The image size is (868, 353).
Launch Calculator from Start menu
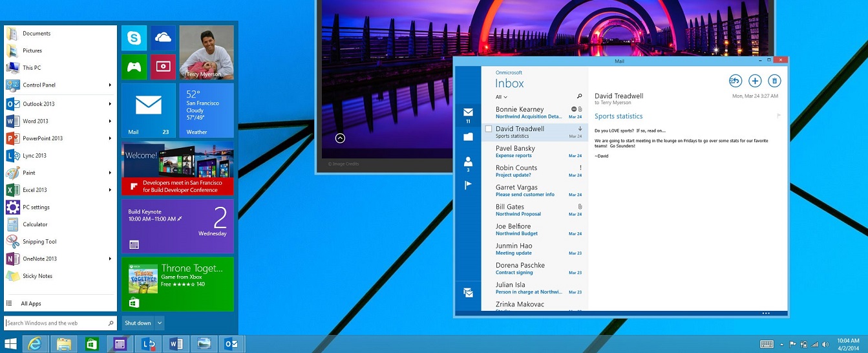[x=60, y=224]
